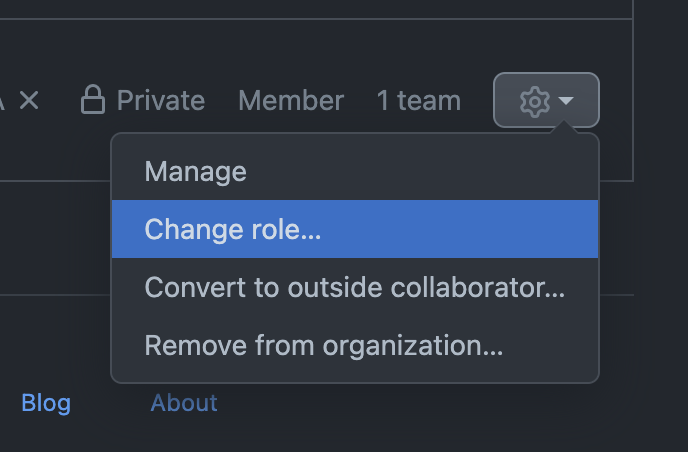Select Convert to outside collaborator…
Screen dimensions: 688x452
355,287
